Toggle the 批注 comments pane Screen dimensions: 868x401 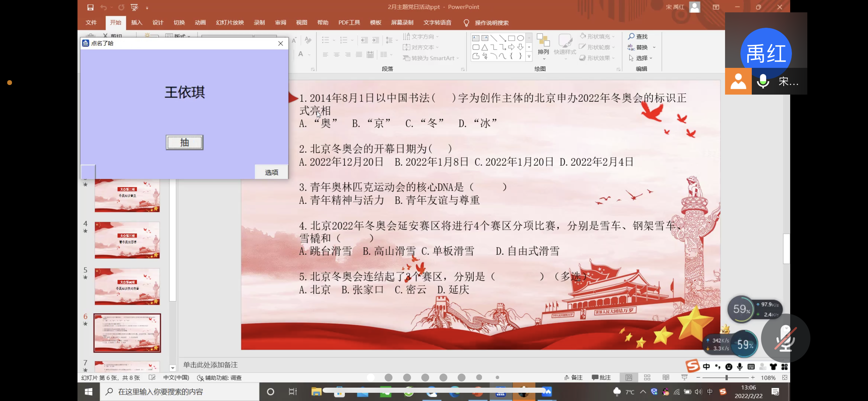(601, 377)
